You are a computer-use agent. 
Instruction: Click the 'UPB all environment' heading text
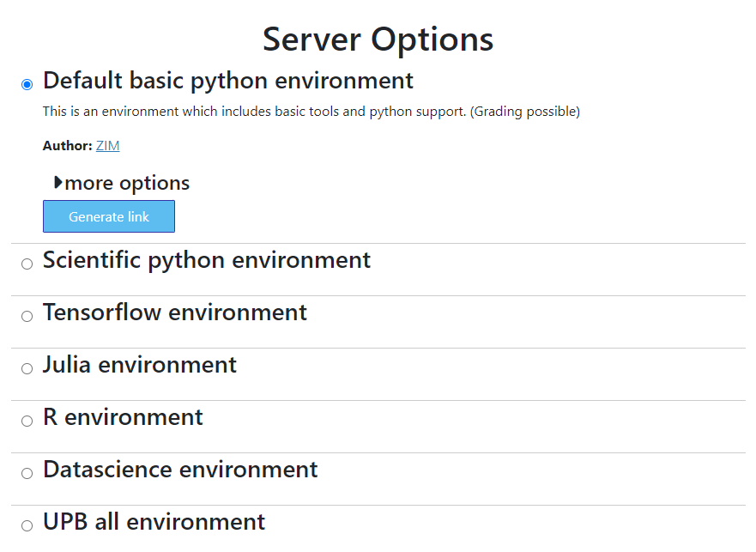(154, 522)
